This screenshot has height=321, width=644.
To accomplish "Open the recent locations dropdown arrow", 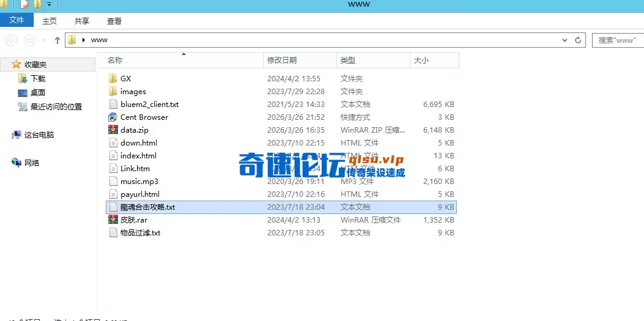I will pyautogui.click(x=44, y=40).
